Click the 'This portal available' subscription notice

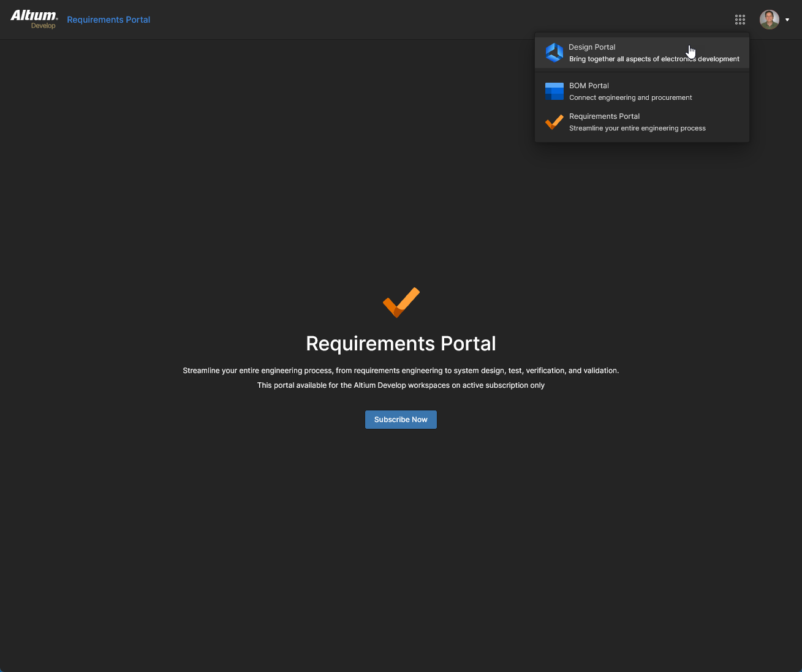401,385
